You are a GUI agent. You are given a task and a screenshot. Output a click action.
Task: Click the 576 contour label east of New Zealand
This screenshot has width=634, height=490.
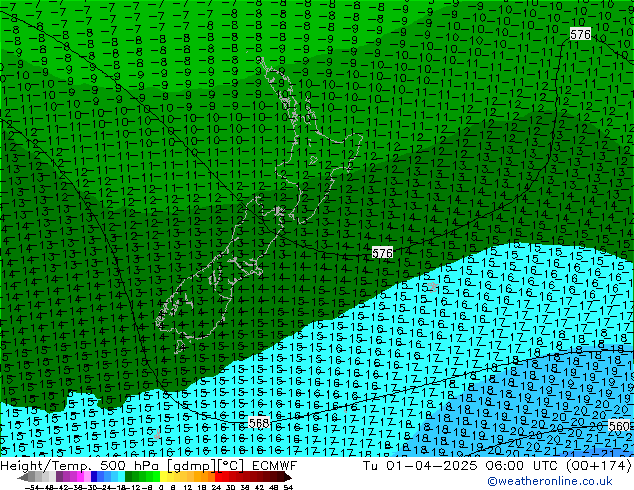382,253
